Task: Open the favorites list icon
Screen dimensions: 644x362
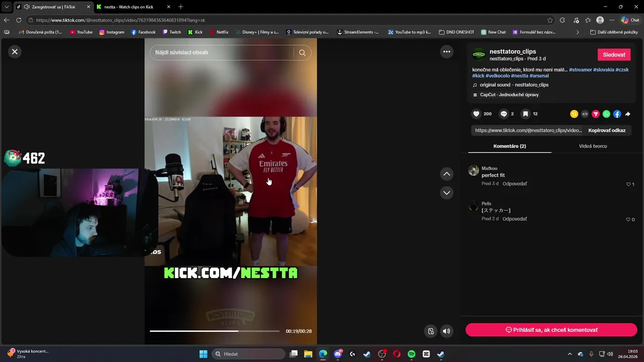Action: coord(588,20)
